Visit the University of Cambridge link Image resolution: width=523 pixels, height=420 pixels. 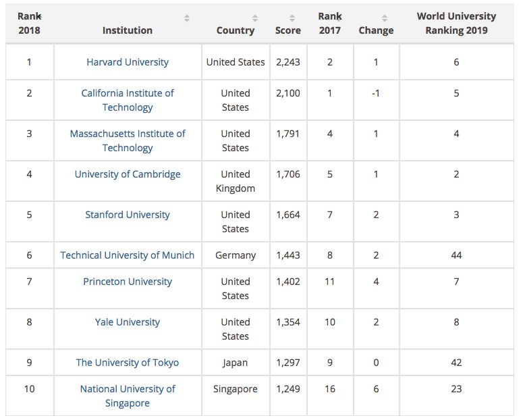[128, 174]
